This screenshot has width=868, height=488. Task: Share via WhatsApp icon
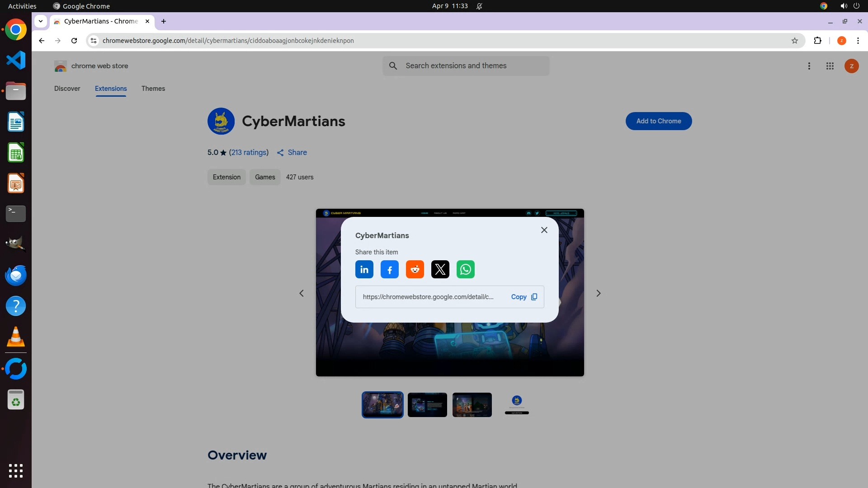tap(465, 270)
